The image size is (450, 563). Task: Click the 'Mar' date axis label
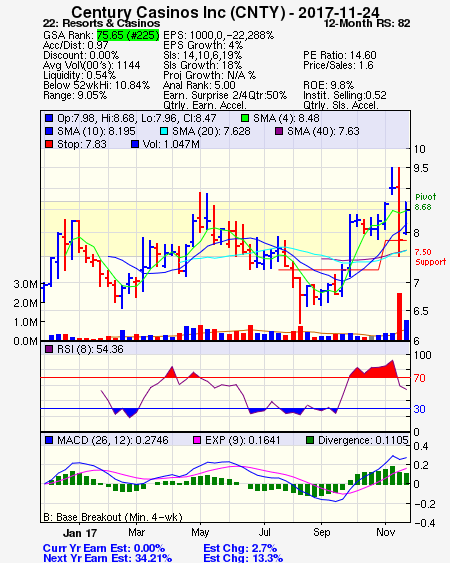[136, 532]
